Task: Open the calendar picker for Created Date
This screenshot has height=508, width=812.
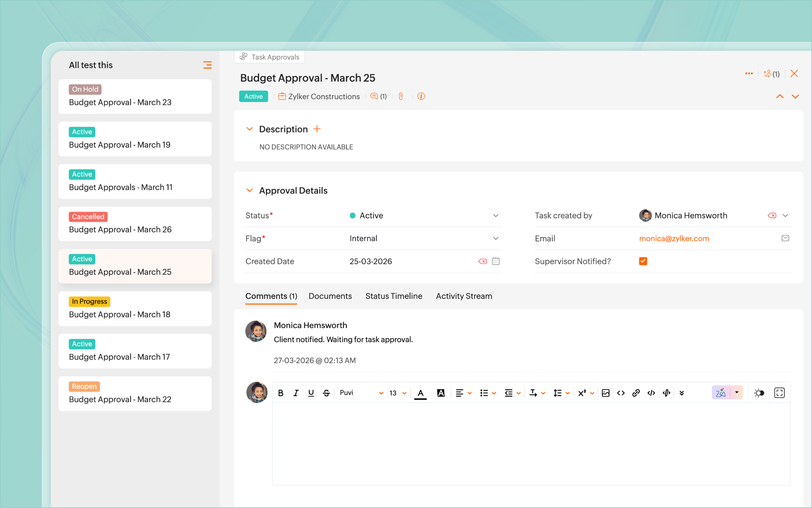Action: point(496,261)
